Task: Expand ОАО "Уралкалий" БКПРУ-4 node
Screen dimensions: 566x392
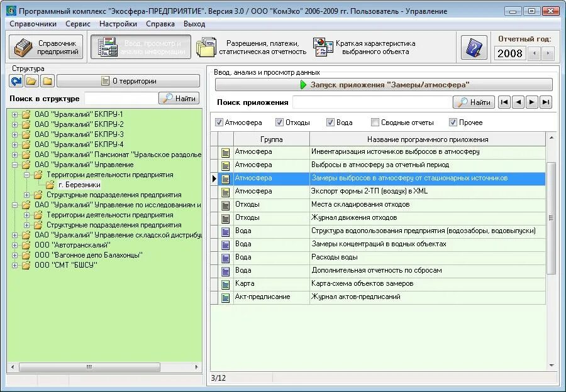Action: (x=14, y=144)
